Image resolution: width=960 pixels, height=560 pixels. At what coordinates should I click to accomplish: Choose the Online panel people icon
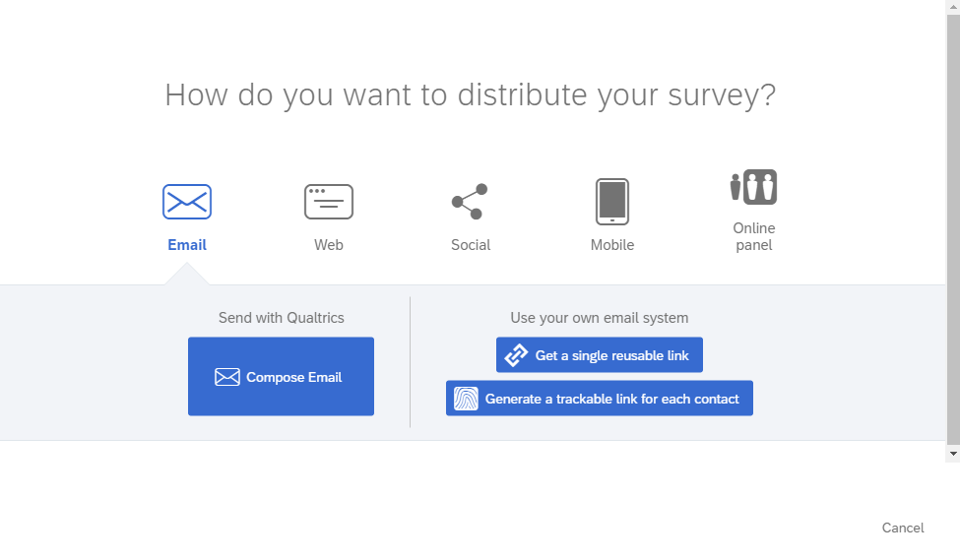pos(753,187)
